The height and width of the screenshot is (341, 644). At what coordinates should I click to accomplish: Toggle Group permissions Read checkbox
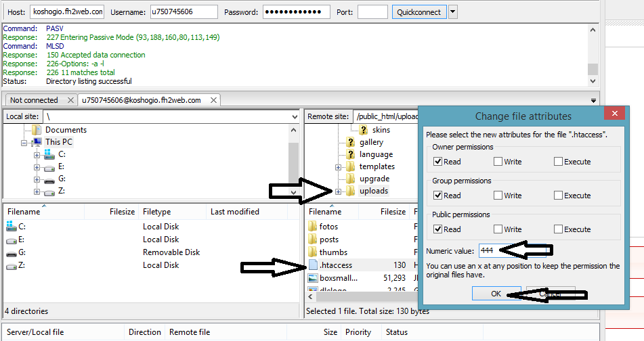(438, 196)
